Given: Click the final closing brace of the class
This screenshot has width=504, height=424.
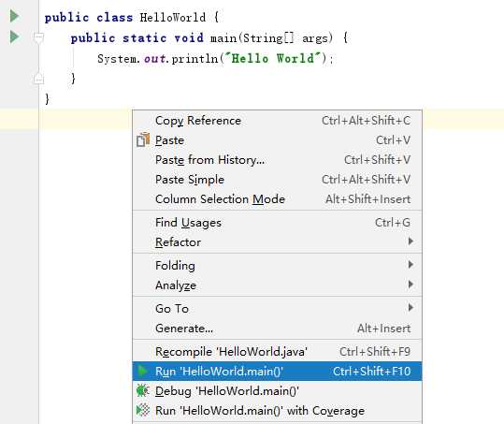Looking at the screenshot, I should click(x=48, y=99).
